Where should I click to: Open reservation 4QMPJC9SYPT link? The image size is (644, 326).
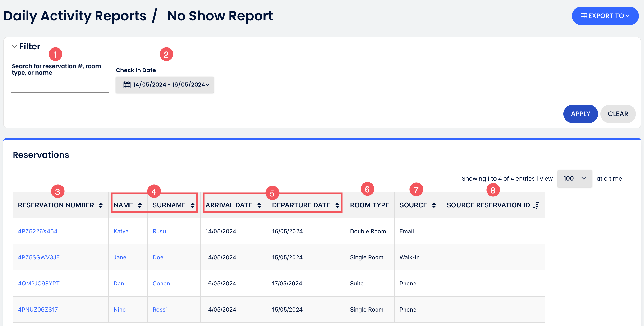39,284
